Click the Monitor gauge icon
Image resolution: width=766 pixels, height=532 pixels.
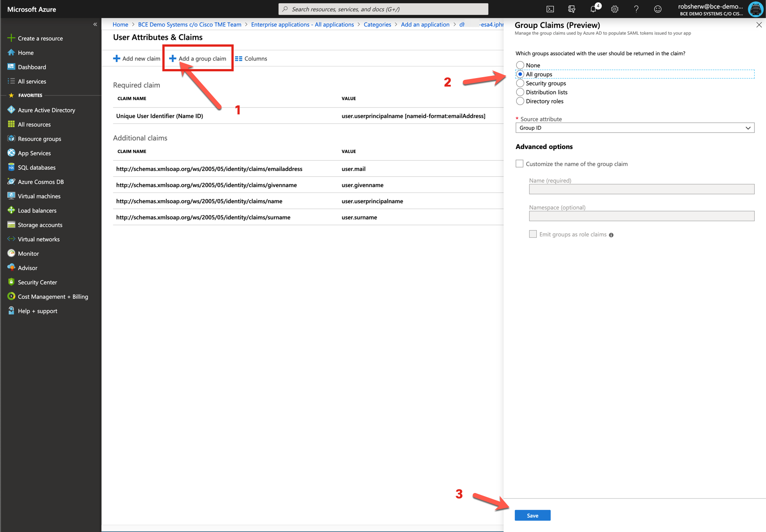[x=11, y=253]
